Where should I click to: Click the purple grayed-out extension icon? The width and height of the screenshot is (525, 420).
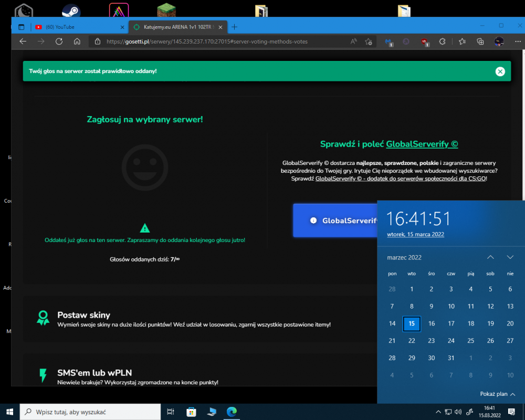click(x=406, y=41)
